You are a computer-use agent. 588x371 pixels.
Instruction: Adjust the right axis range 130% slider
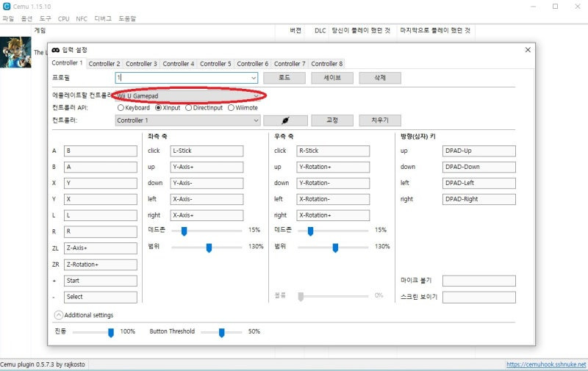[336, 248]
